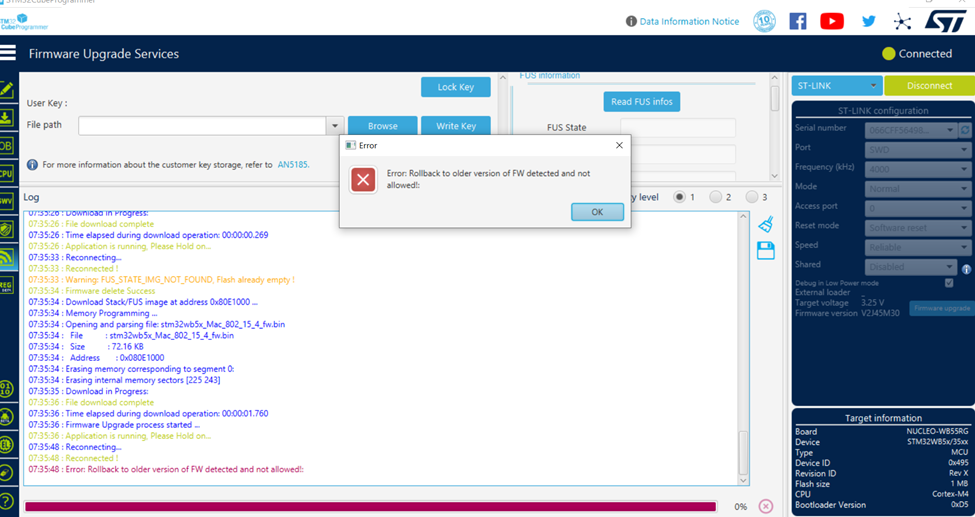Close the Error dialog with X
This screenshot has width=975, height=517.
pos(619,145)
